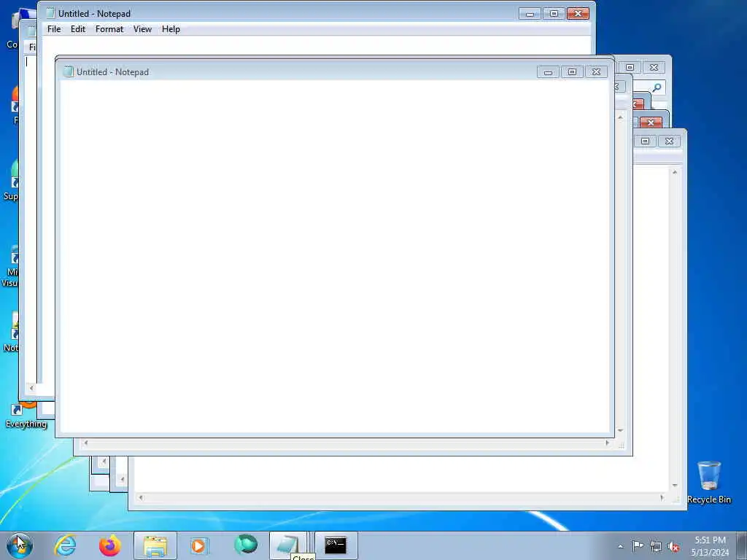Viewport: 747px width, 560px height.
Task: Click the muted volume speaker tray icon
Action: [x=673, y=547]
